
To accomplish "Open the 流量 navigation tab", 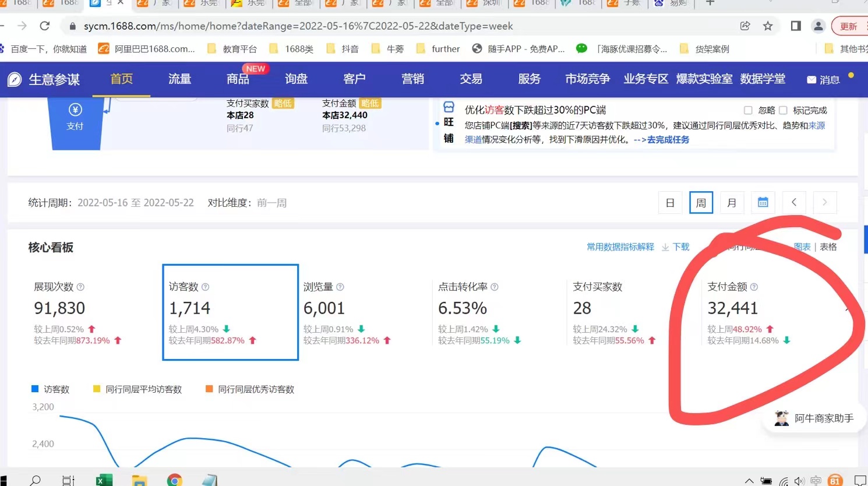I will 179,79.
